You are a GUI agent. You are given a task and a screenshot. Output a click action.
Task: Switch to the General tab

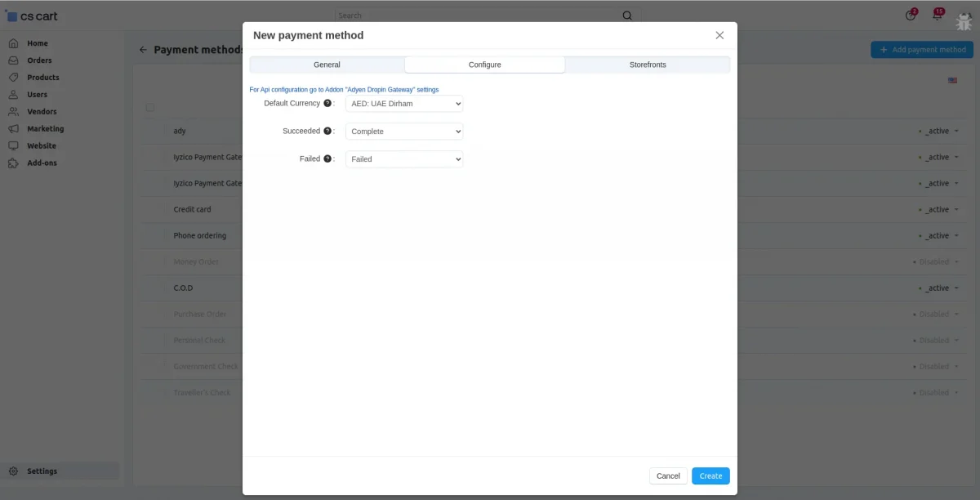tap(327, 65)
